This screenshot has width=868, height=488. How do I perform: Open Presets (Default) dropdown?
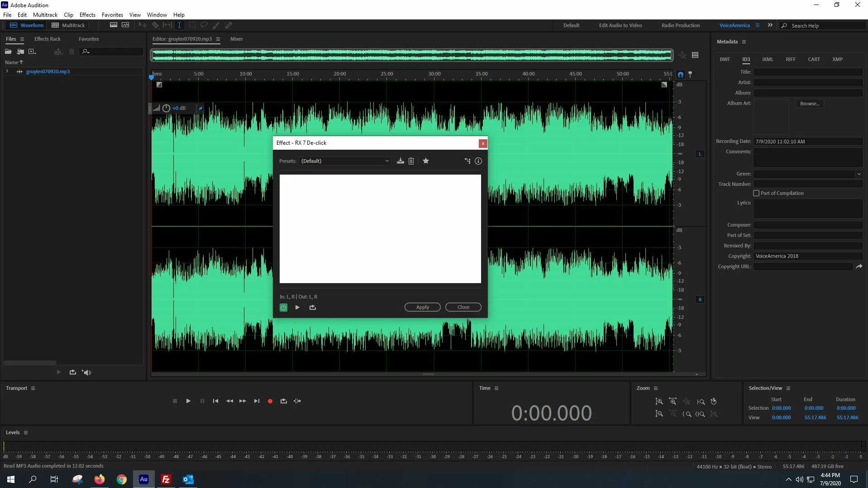pyautogui.click(x=345, y=161)
